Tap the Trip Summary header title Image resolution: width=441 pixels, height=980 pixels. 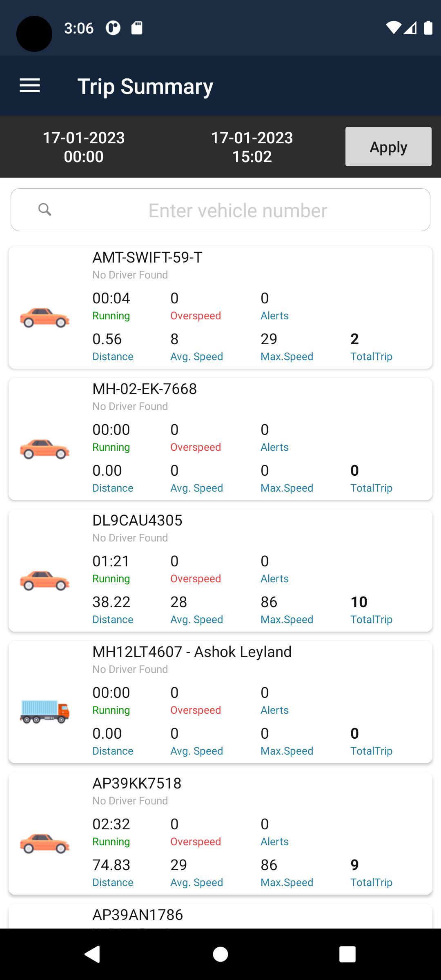click(145, 87)
